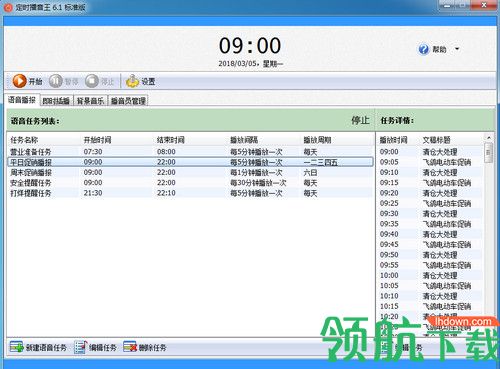Click the date 2018/03/05 星期一 text

[x=251, y=64]
